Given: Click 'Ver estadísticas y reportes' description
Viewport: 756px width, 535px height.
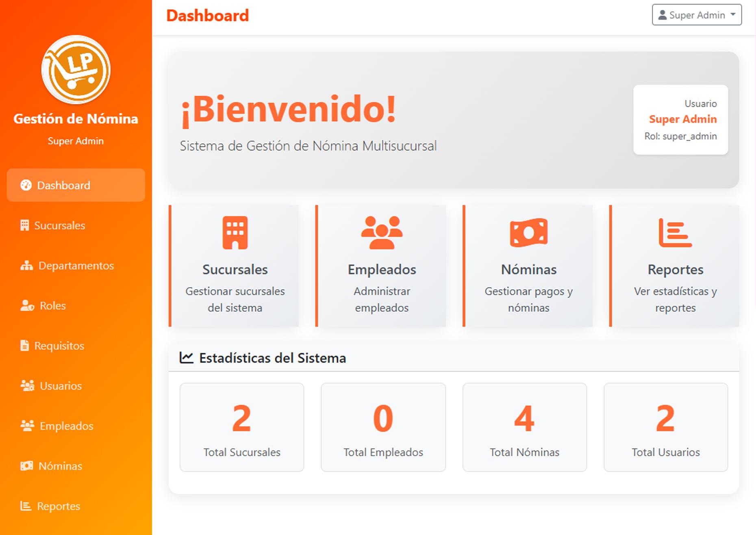Looking at the screenshot, I should tap(676, 299).
